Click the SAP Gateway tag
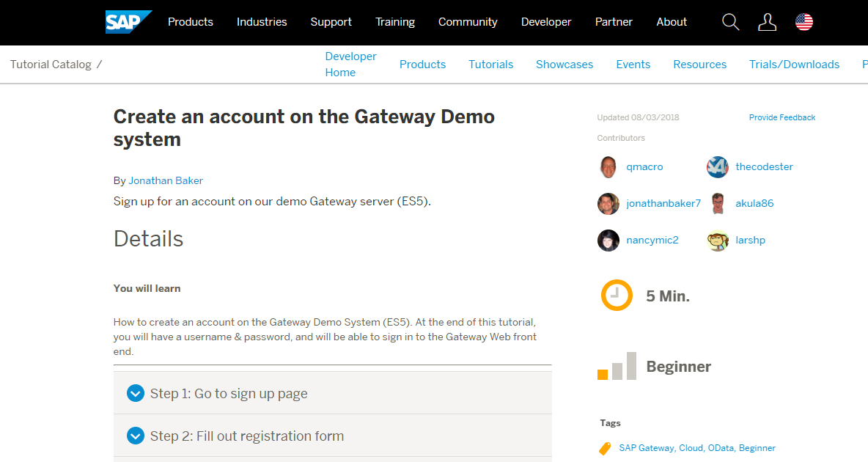The image size is (868, 462). (647, 448)
